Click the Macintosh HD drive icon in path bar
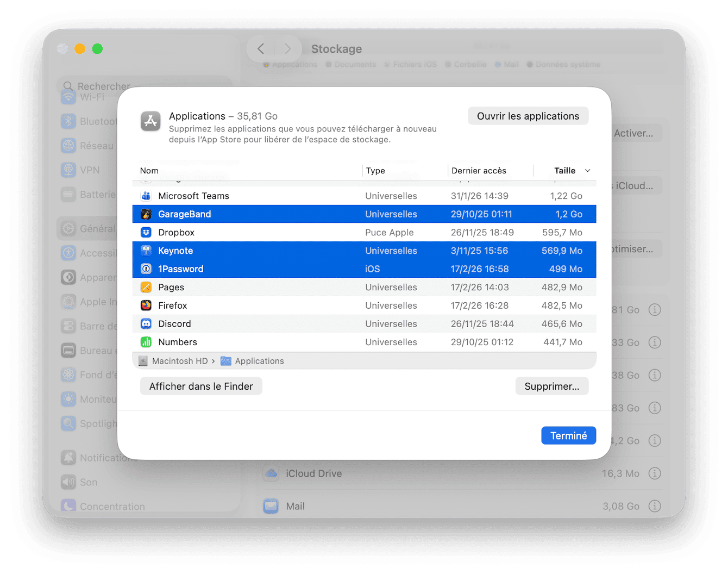Viewport: 728px width, 574px height. (x=143, y=361)
